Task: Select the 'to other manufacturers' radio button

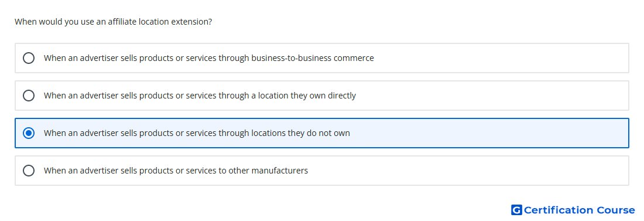Action: point(29,171)
